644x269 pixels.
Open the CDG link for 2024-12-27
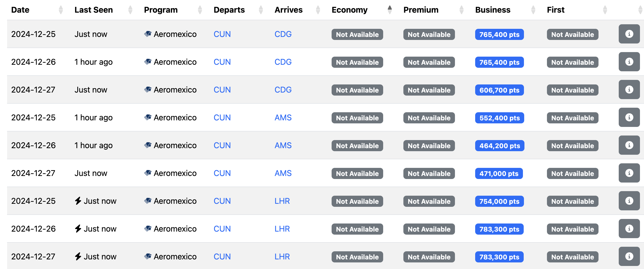coord(283,90)
